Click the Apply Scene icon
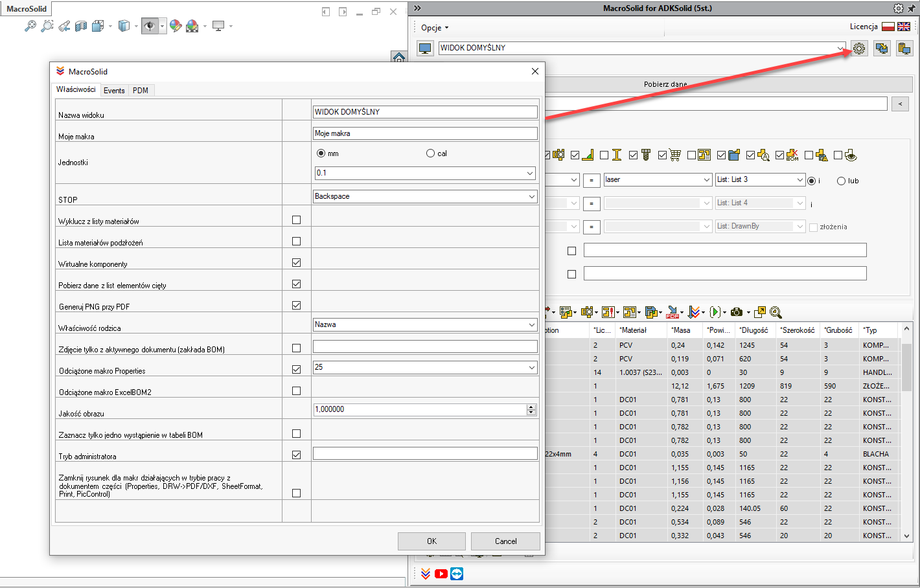 [192, 27]
